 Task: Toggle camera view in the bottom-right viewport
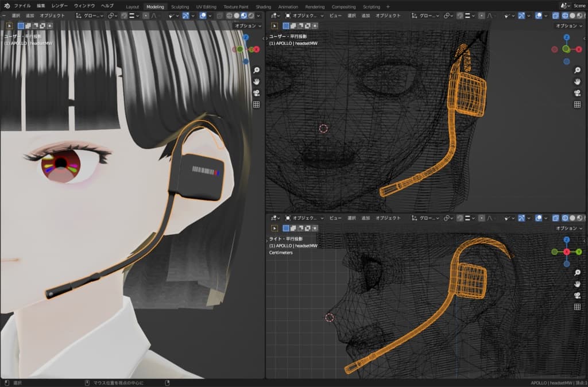coord(577,295)
